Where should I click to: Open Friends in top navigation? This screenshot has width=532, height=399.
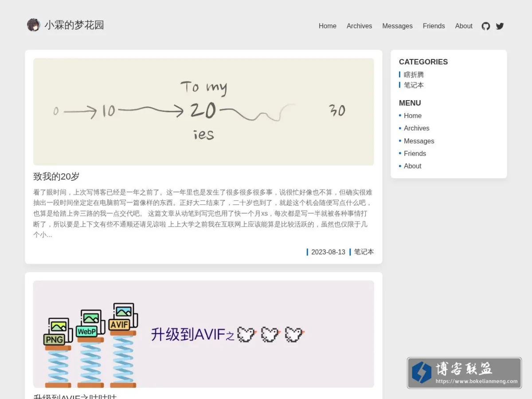pyautogui.click(x=434, y=26)
